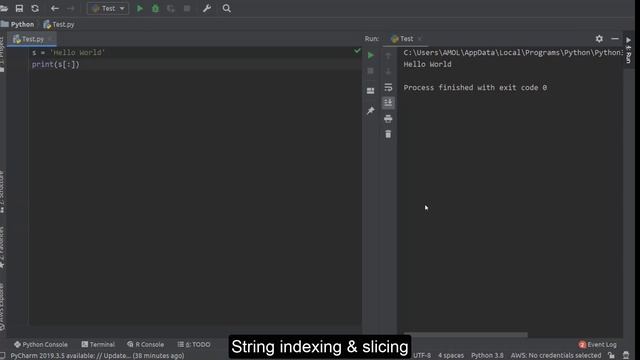Click Process finished with exit code text
This screenshot has width=640, height=360.
tap(475, 88)
